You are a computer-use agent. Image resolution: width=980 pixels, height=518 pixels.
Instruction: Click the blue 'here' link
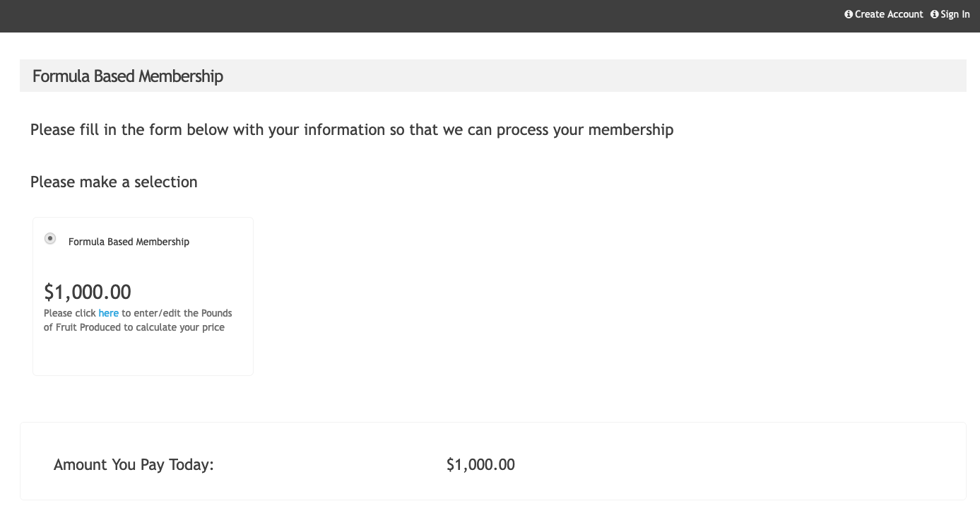point(108,313)
